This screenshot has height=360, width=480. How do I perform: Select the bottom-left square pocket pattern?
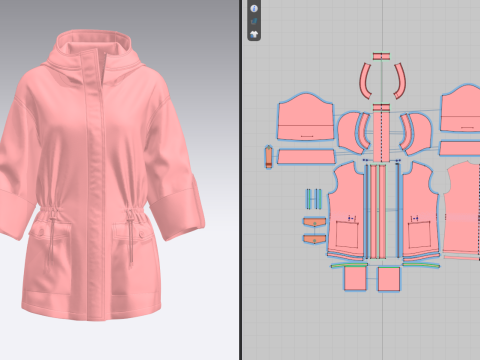(x=355, y=279)
